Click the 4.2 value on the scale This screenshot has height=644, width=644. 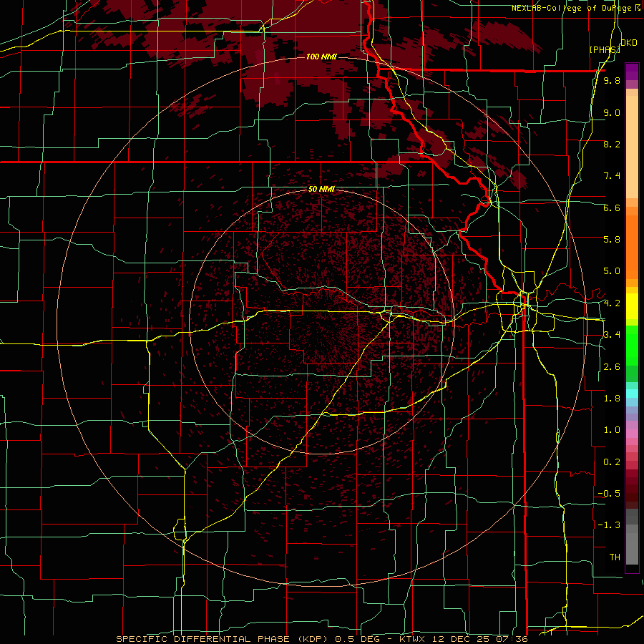(612, 303)
